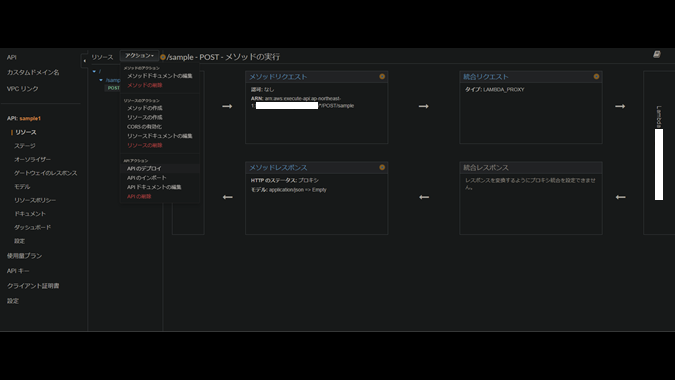This screenshot has height=380, width=675.
Task: Choose リソースの作成 from actions menu
Action: point(145,117)
